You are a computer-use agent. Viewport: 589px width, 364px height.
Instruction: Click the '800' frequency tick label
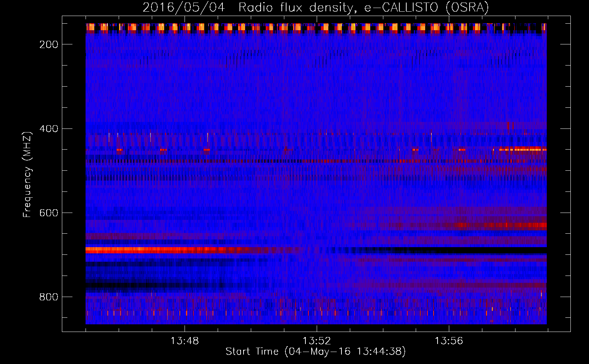[49, 297]
